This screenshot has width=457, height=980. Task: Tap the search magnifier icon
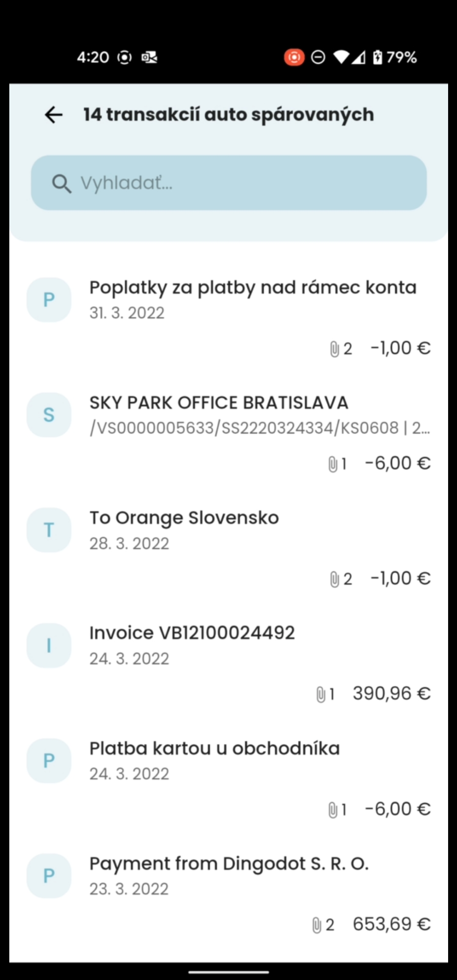tap(61, 184)
